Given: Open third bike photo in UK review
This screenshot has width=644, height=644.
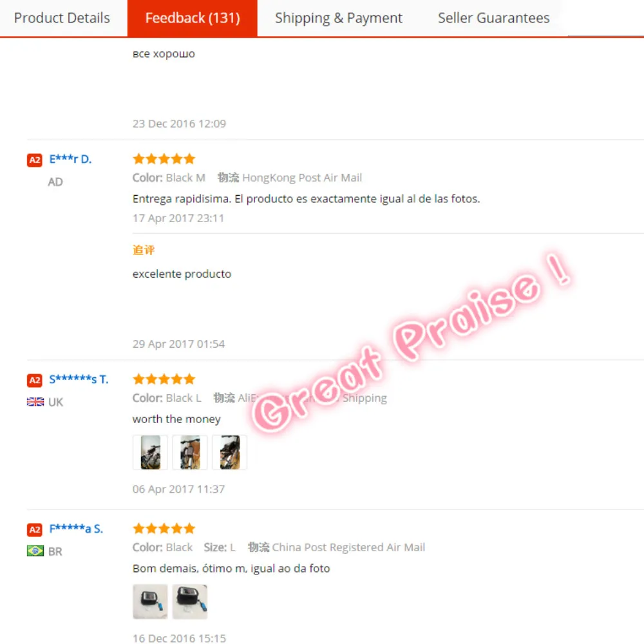Looking at the screenshot, I should (230, 452).
